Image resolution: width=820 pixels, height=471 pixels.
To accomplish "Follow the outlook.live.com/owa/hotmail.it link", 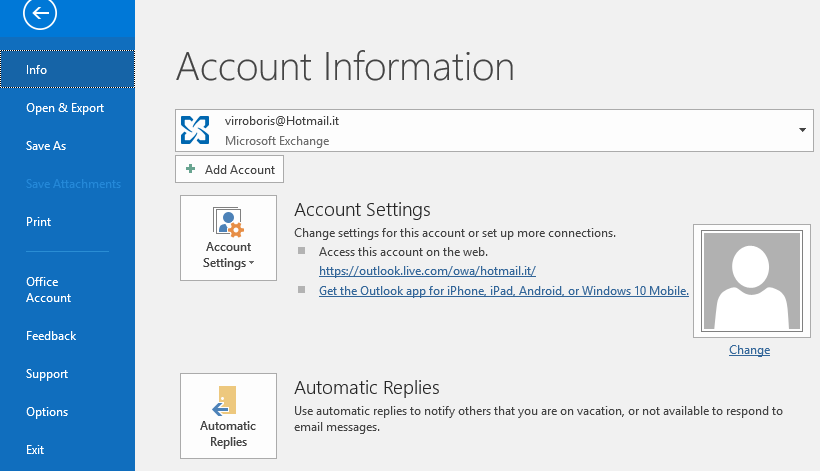I will [x=427, y=271].
